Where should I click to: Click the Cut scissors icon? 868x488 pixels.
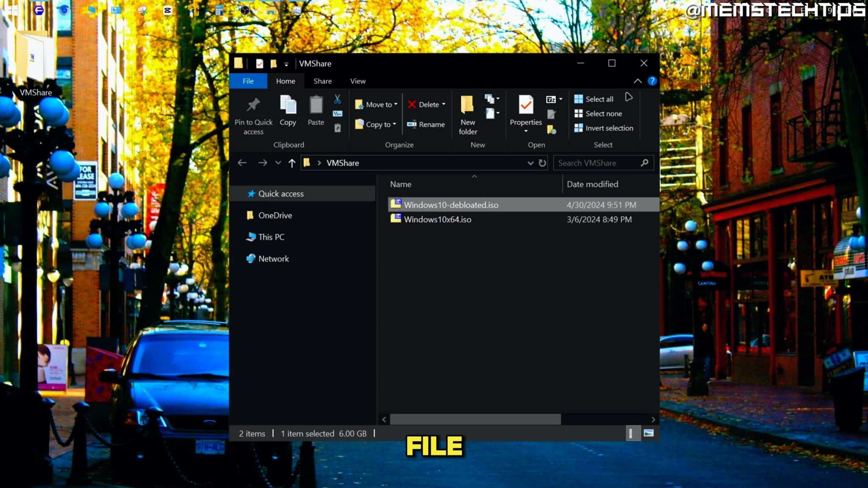coord(337,99)
